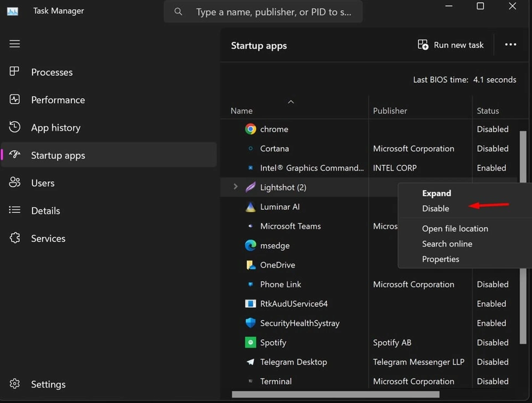Viewport: 532px width, 403px height.
Task: Expand the Lightshot (2) group chevron
Action: click(x=236, y=187)
